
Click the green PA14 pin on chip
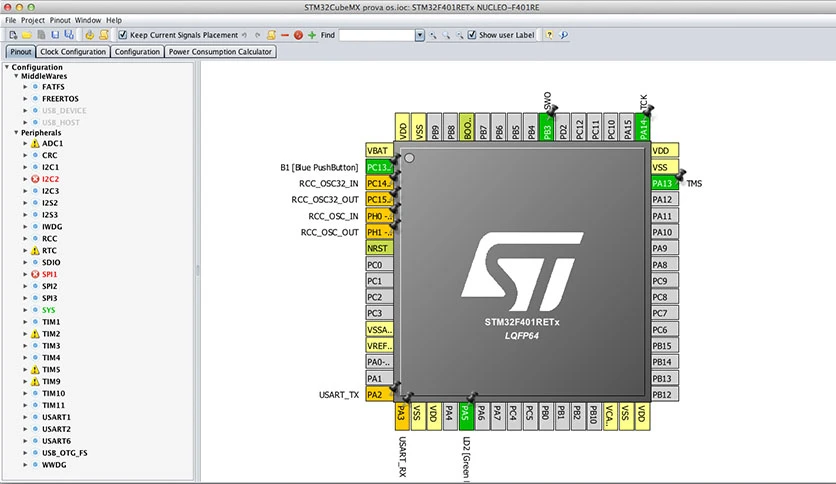(x=643, y=127)
